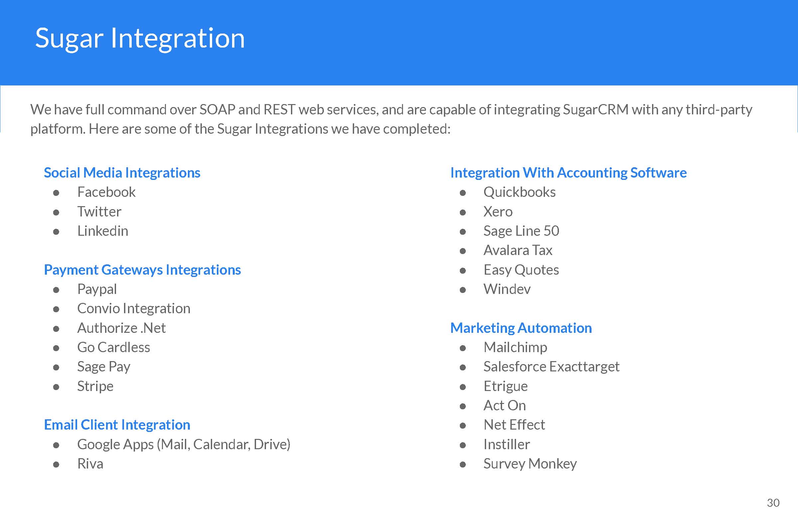Select the 'Facebook' list item
The height and width of the screenshot is (532, 798).
(106, 192)
